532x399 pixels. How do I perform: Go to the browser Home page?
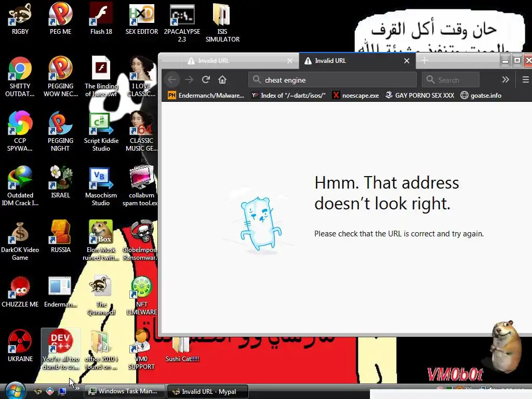[222, 79]
